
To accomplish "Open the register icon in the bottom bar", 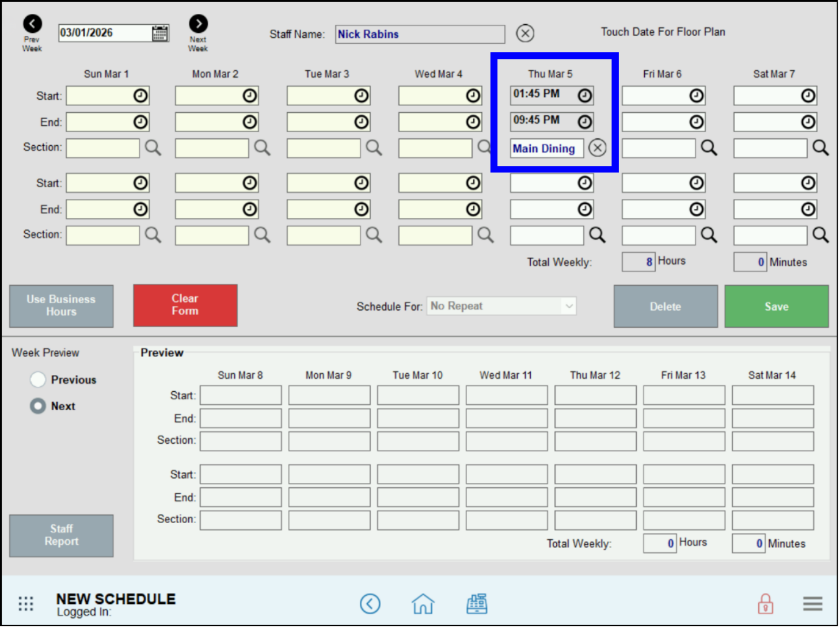I will pyautogui.click(x=477, y=604).
